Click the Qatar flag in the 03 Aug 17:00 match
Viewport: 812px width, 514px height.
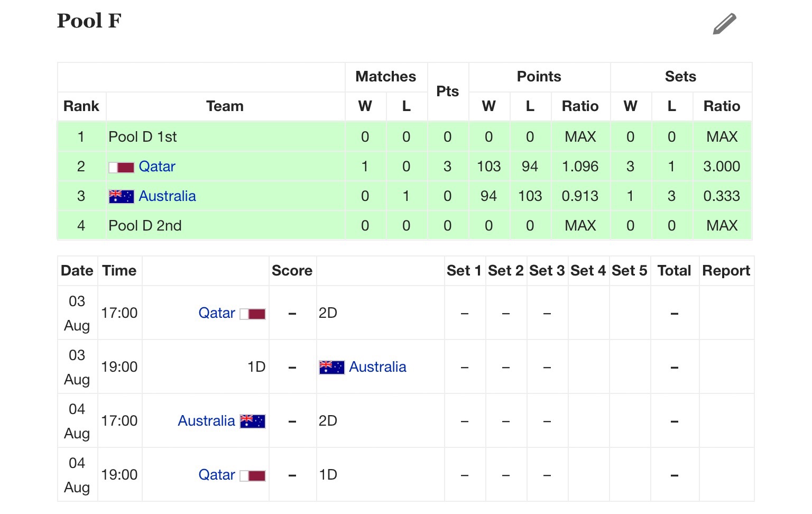coord(253,314)
